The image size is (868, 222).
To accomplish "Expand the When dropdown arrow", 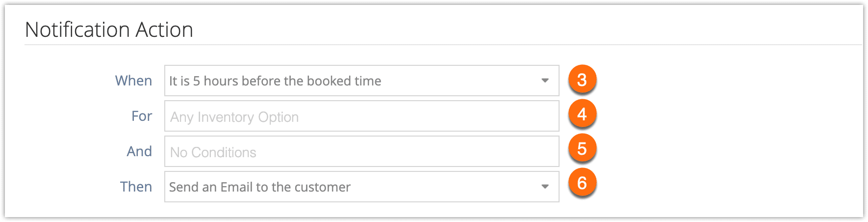I will (545, 81).
